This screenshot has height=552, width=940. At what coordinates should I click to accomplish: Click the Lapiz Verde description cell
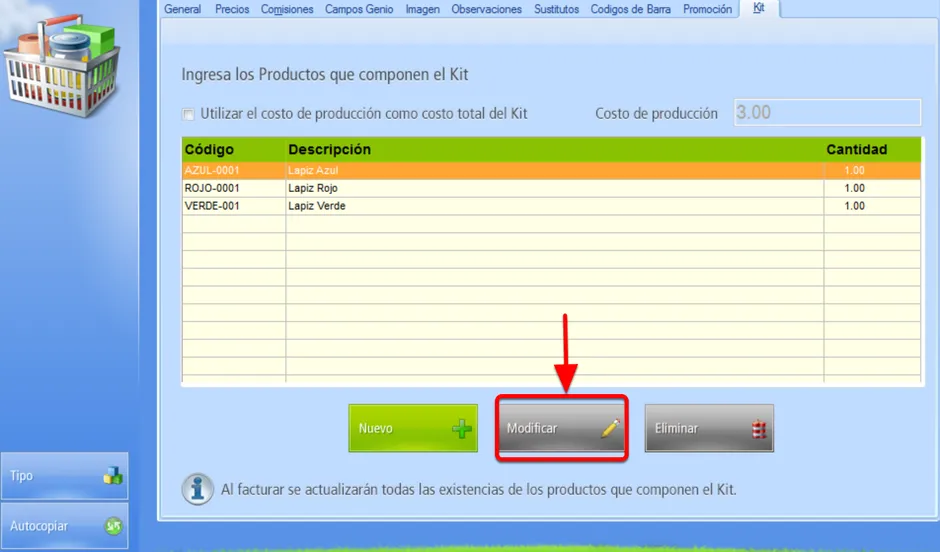coord(555,206)
